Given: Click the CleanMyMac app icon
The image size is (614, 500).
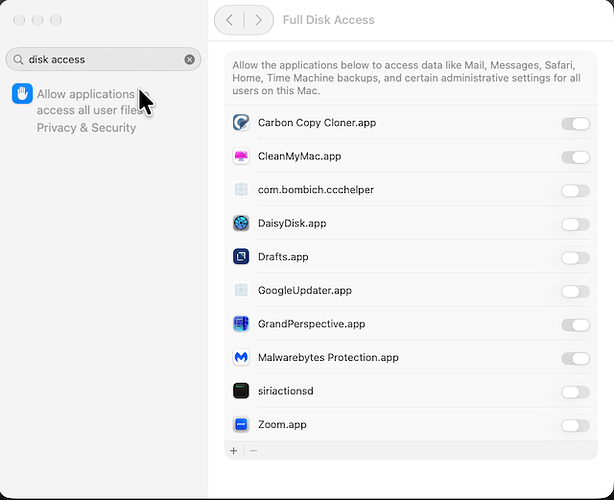Looking at the screenshot, I should click(x=241, y=156).
